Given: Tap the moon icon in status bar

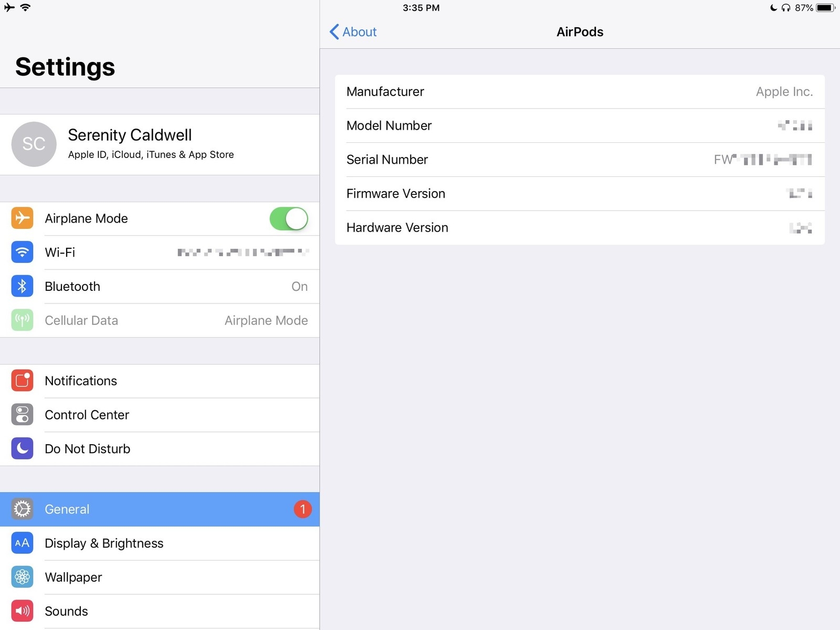Looking at the screenshot, I should pos(773,8).
